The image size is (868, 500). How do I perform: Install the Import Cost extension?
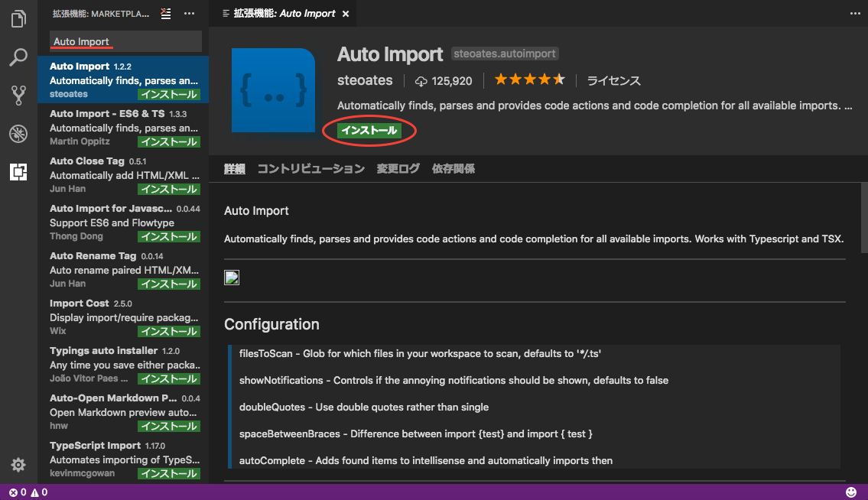tap(168, 331)
